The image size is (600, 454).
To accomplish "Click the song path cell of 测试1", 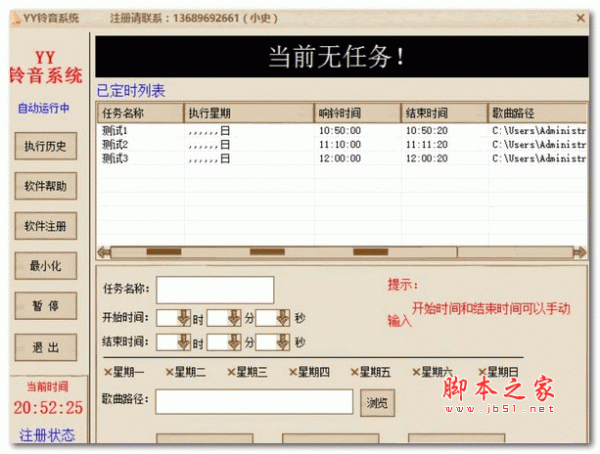I will point(539,131).
